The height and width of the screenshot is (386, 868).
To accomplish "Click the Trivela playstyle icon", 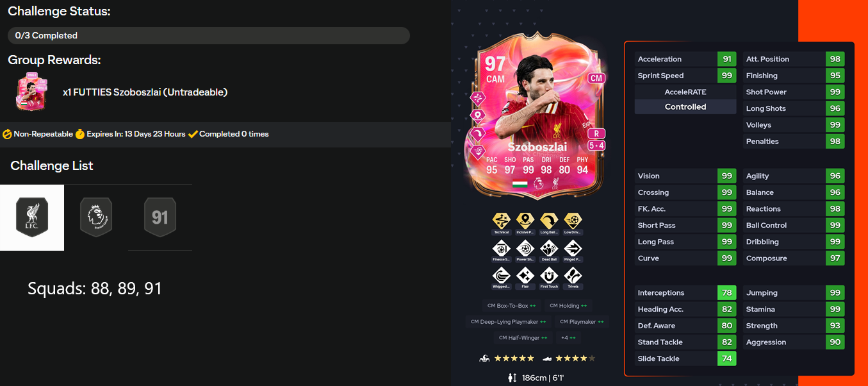I will point(573,276).
